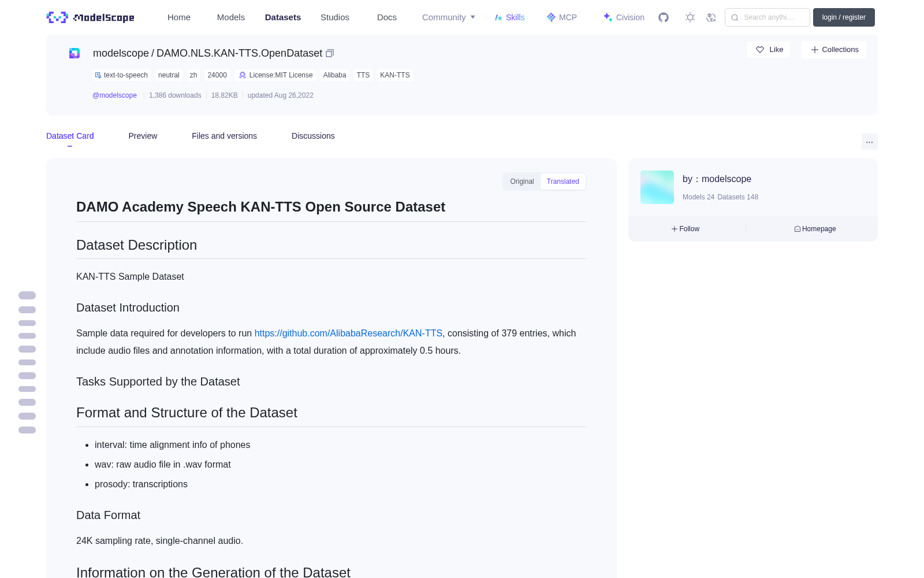Image resolution: width=924 pixels, height=578 pixels.
Task: Click the Data Format heading
Action: pos(109,515)
